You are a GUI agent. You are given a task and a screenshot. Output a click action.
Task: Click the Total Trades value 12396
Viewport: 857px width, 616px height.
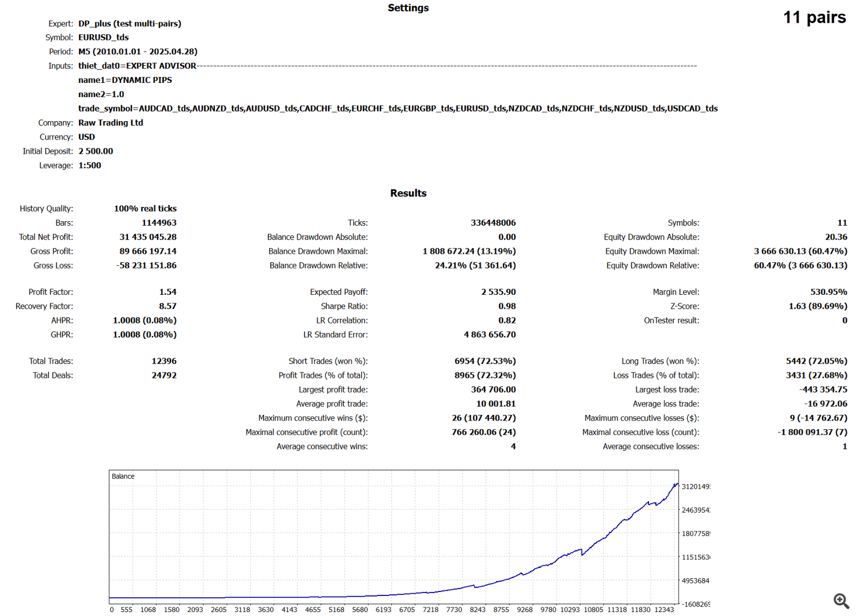(164, 361)
